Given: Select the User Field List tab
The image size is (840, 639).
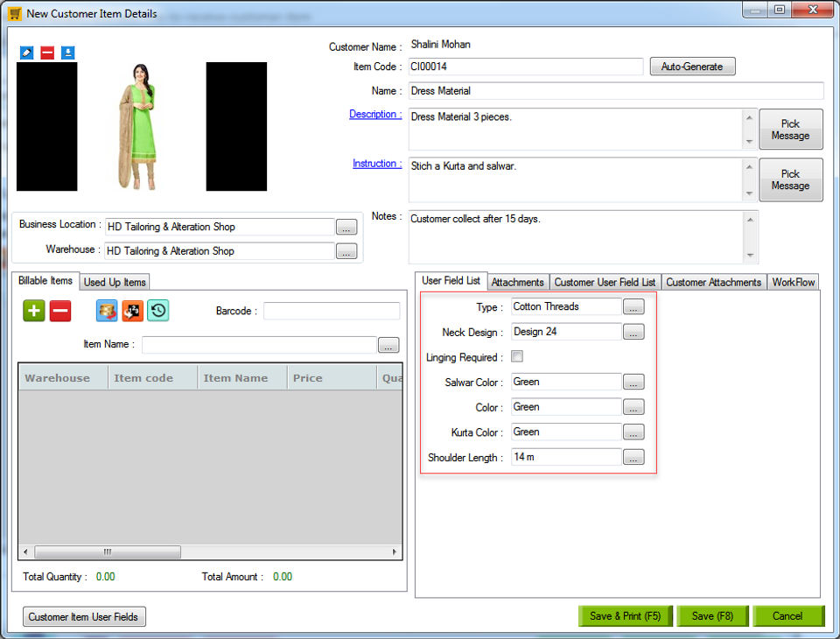Looking at the screenshot, I should point(451,280).
